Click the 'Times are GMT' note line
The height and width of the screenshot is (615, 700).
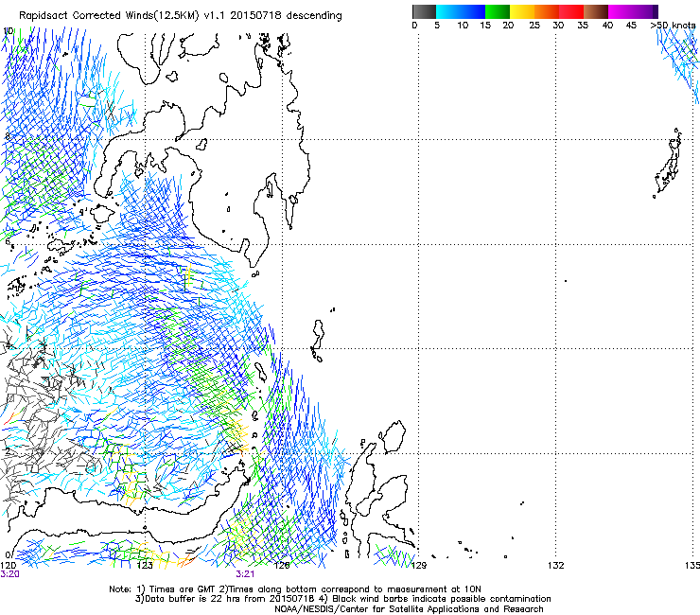tap(294, 589)
